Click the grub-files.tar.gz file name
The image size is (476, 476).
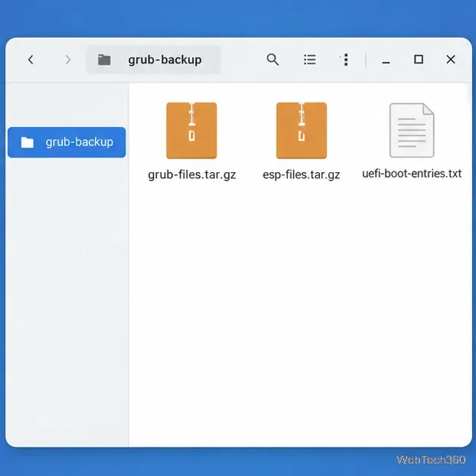tap(192, 174)
